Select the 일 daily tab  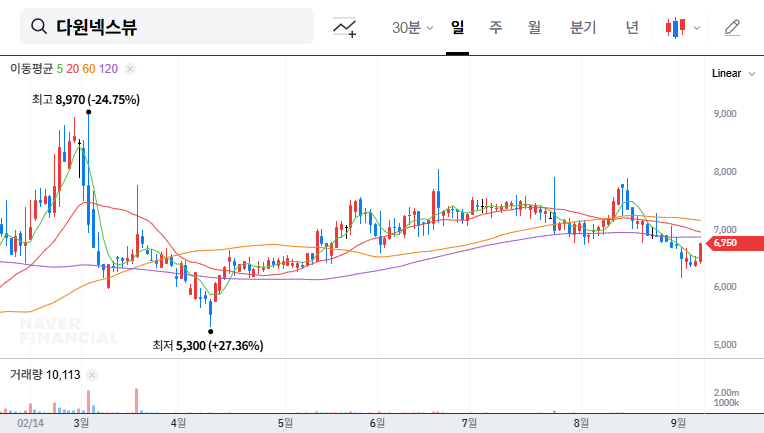[x=457, y=27]
